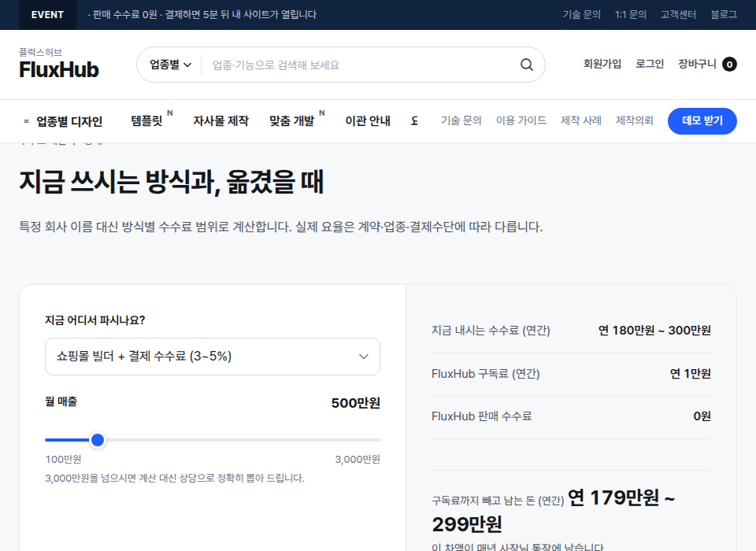The image size is (756, 551).
Task: Click the 회원가입 link
Action: point(602,64)
